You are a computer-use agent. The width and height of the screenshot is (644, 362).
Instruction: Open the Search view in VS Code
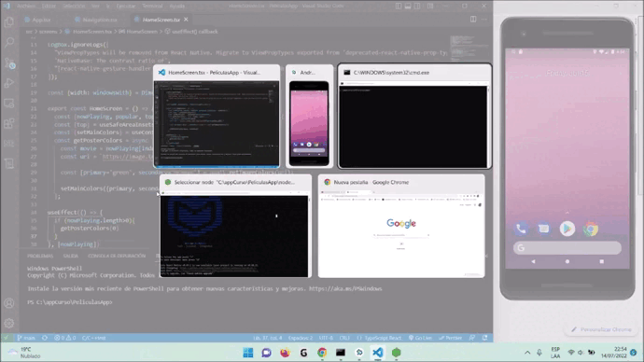9,42
